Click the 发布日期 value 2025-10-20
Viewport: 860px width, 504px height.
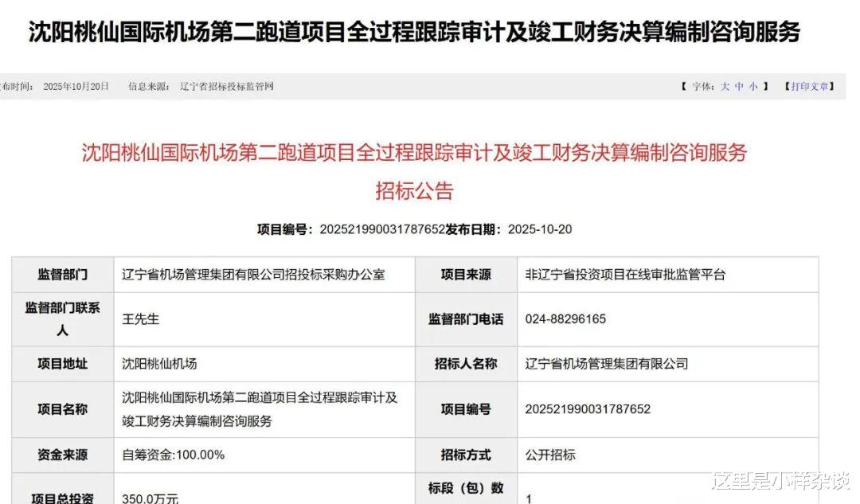tap(540, 229)
